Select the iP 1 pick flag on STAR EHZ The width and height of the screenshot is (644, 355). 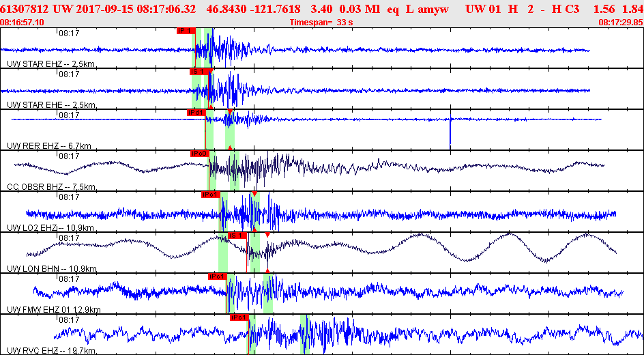186,31
